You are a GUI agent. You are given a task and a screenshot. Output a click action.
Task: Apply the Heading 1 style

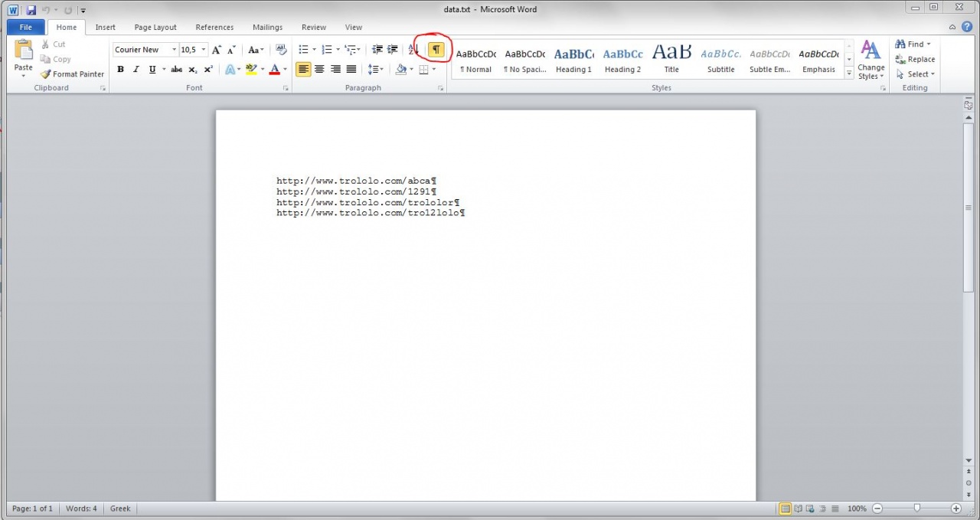573,60
